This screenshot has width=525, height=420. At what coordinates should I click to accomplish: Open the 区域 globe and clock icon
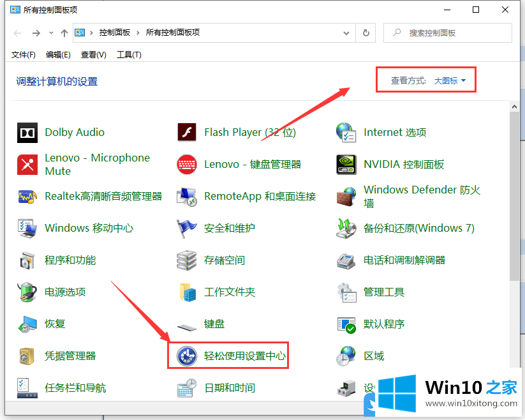coord(346,356)
